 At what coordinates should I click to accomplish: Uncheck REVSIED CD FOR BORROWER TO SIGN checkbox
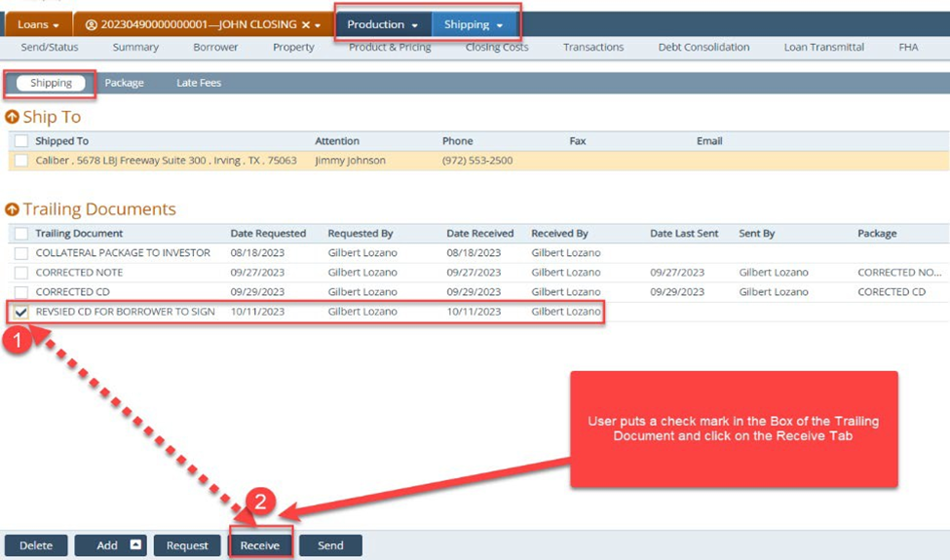point(21,312)
